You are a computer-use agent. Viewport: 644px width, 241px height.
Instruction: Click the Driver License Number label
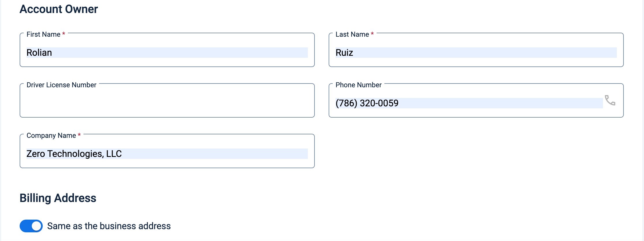pyautogui.click(x=61, y=85)
